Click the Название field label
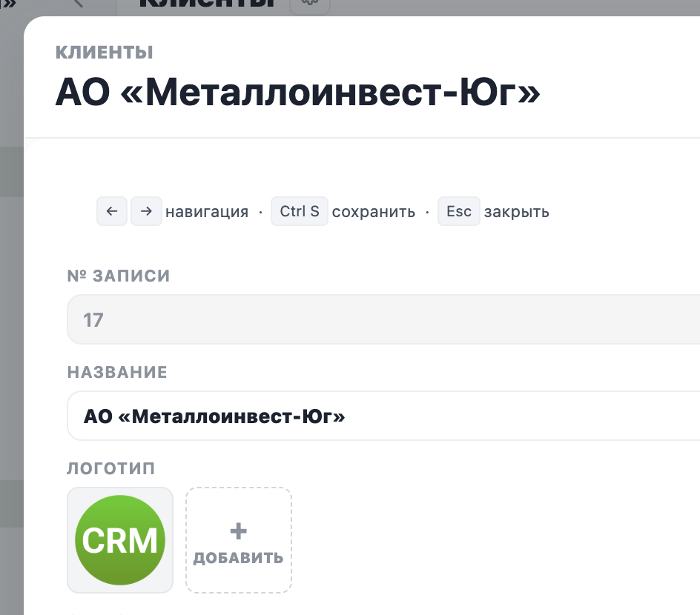The image size is (700, 615). pos(117,372)
